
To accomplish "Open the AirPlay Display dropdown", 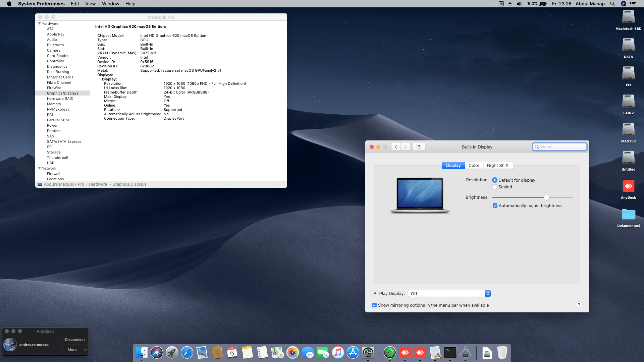I will 449,294.
